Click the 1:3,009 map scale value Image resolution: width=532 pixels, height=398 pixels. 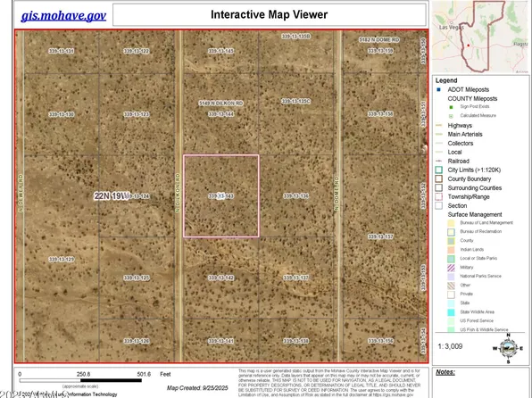tap(450, 346)
